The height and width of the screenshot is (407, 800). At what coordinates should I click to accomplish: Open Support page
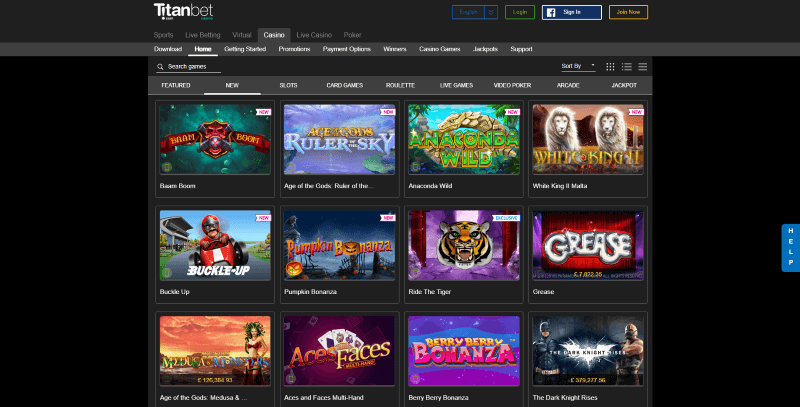[x=521, y=49]
